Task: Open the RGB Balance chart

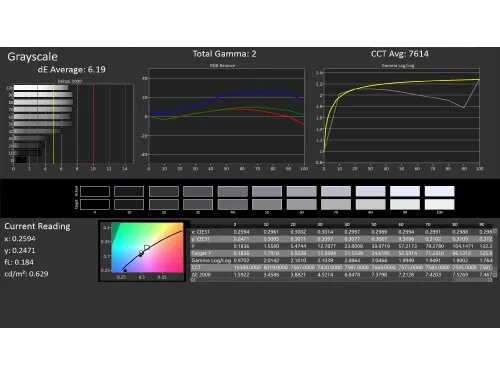Action: click(226, 116)
